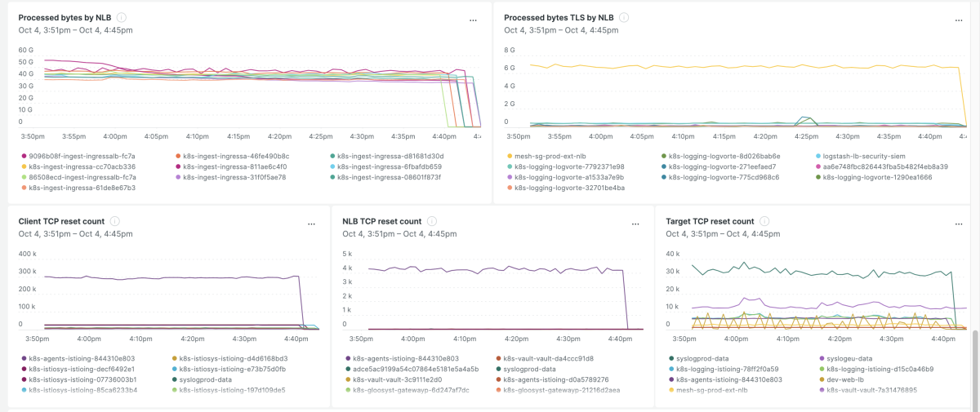Click info icon beside Processed bytes by NLB

coord(122,17)
